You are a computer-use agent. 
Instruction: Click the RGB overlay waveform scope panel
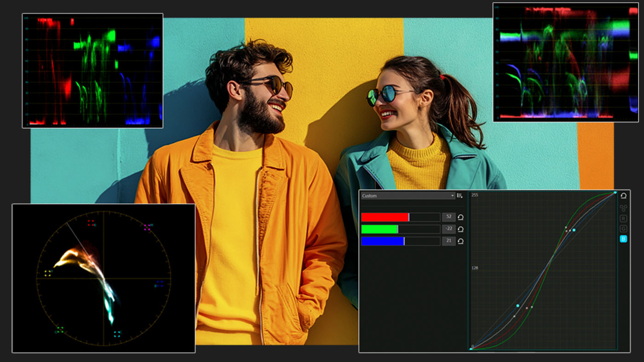click(565, 63)
